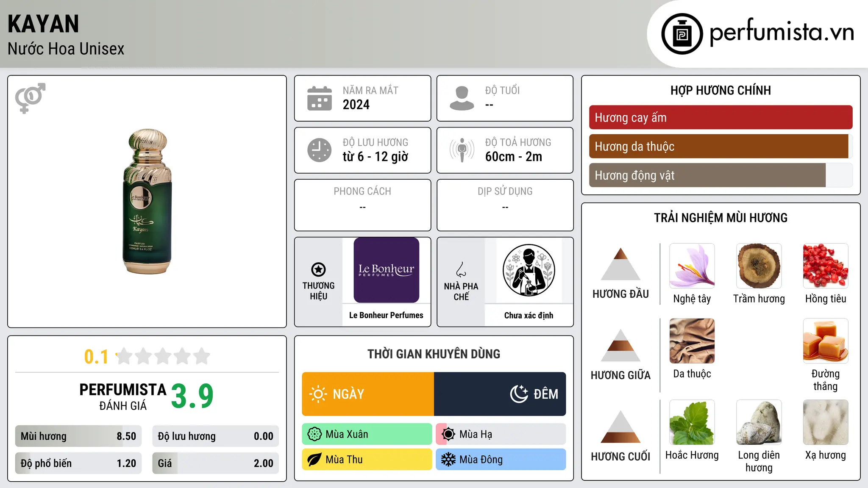Click the KAYAN perfume title
Screen dimensions: 868x488
(43, 24)
